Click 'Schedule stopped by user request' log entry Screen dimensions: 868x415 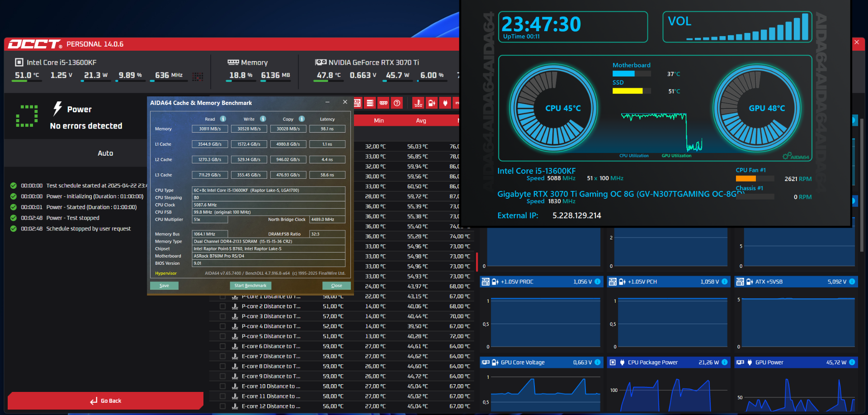(89, 229)
